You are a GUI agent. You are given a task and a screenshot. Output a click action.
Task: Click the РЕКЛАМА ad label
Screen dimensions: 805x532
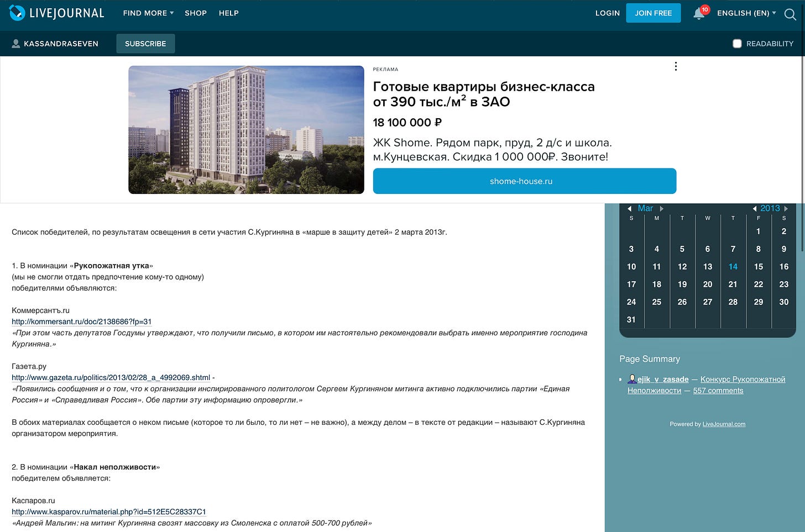[385, 70]
